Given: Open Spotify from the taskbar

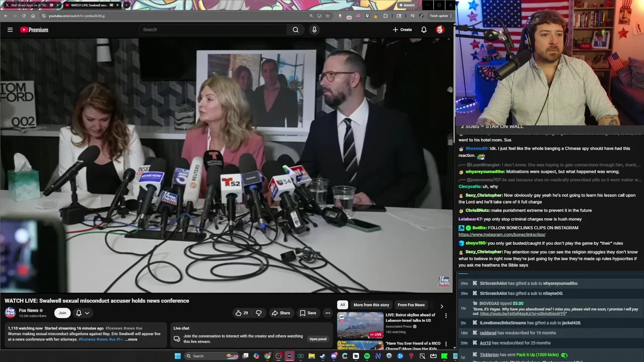Looking at the screenshot, I should (367, 356).
